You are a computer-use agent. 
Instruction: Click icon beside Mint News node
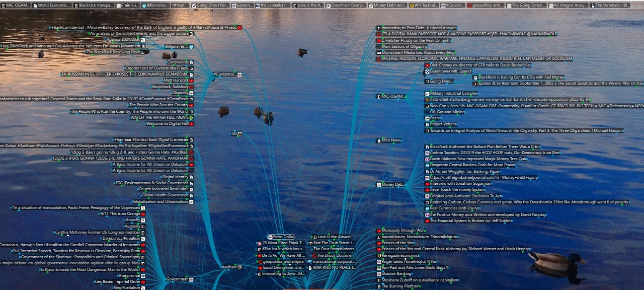[379, 140]
